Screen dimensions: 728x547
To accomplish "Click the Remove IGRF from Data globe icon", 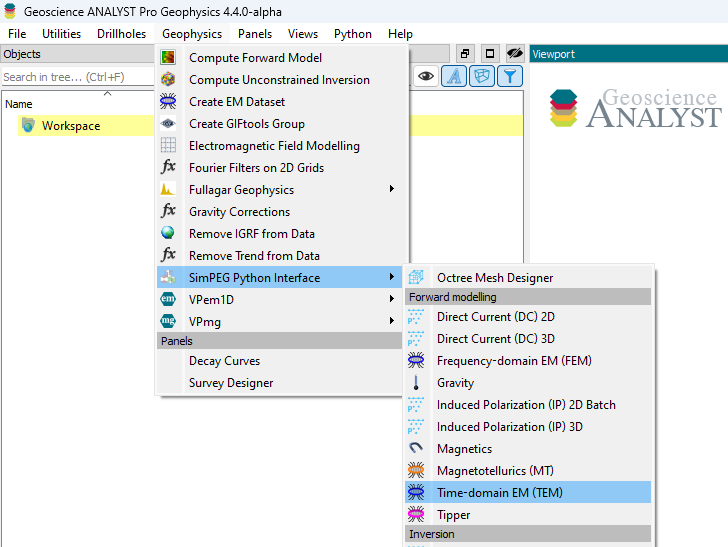I will pyautogui.click(x=168, y=234).
